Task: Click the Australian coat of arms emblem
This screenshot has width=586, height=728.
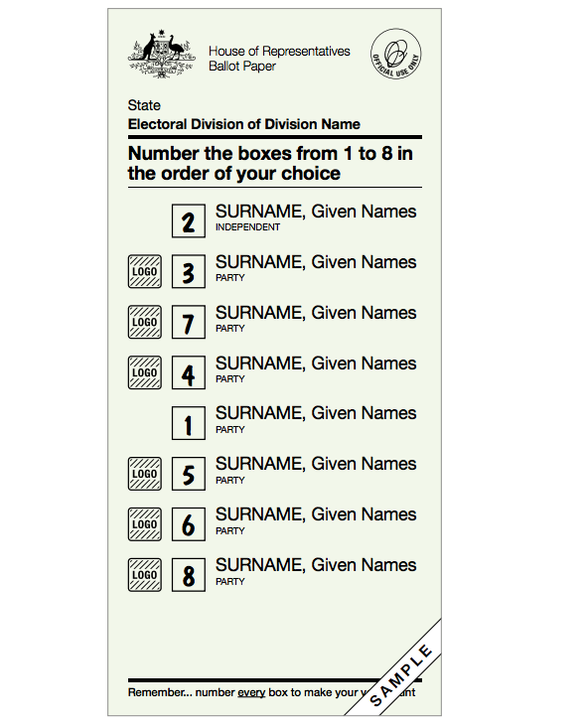Action: point(161,54)
